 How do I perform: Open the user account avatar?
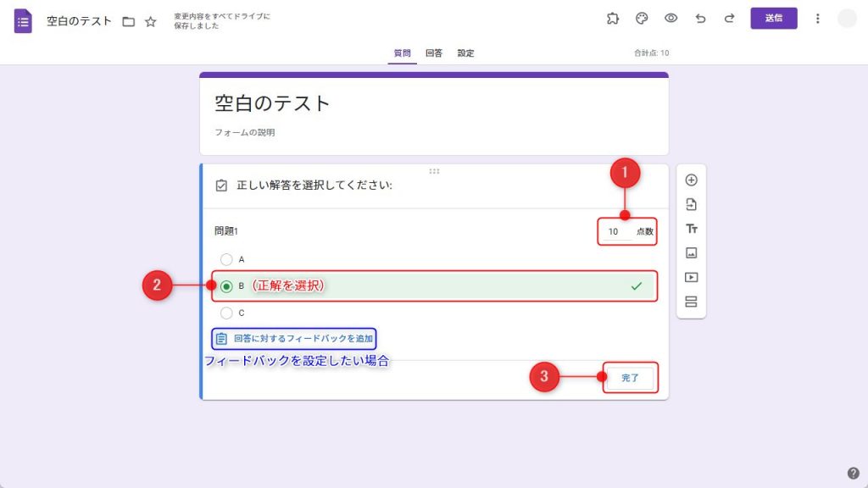pyautogui.click(x=847, y=19)
